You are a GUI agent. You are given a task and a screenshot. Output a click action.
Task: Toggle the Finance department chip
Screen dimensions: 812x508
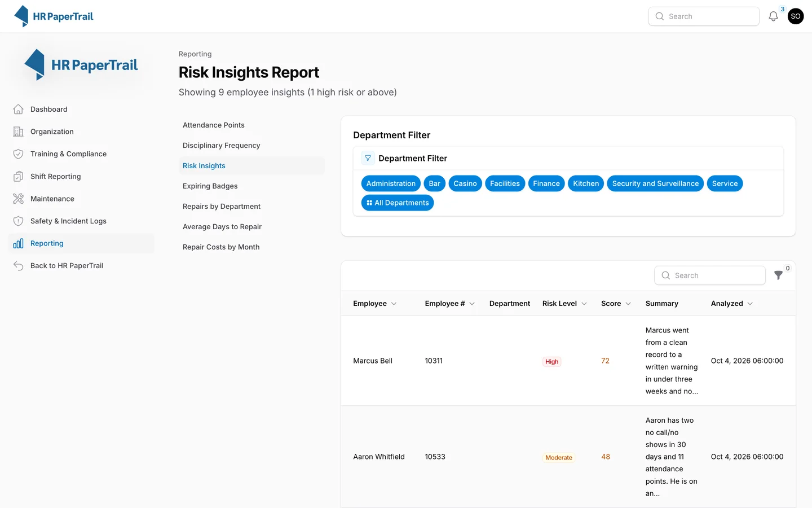click(546, 183)
